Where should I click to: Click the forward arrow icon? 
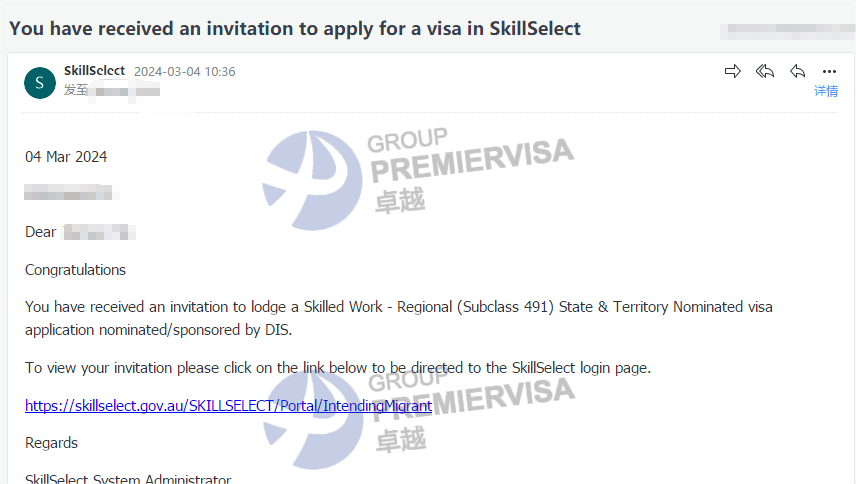733,71
